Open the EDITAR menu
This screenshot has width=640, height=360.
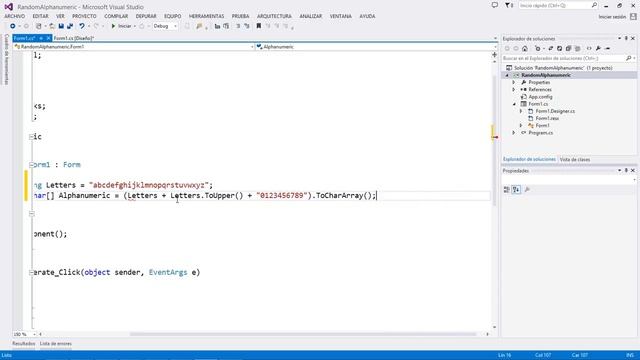(40, 16)
